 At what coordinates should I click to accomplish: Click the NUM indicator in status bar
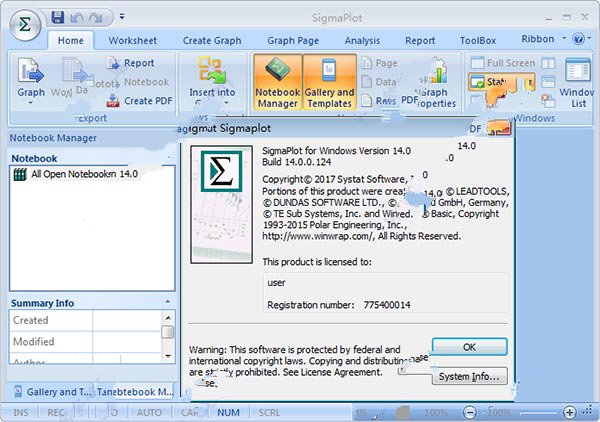228,413
